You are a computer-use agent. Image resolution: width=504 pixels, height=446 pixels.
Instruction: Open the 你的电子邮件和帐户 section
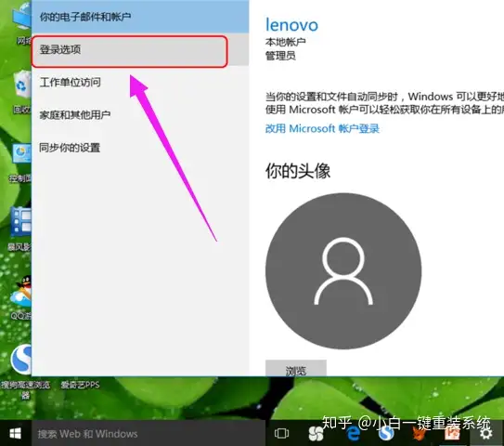(140, 17)
